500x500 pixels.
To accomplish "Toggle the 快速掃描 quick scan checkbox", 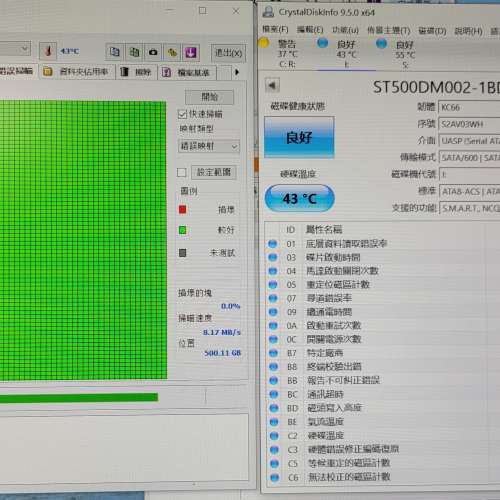I will [182, 114].
